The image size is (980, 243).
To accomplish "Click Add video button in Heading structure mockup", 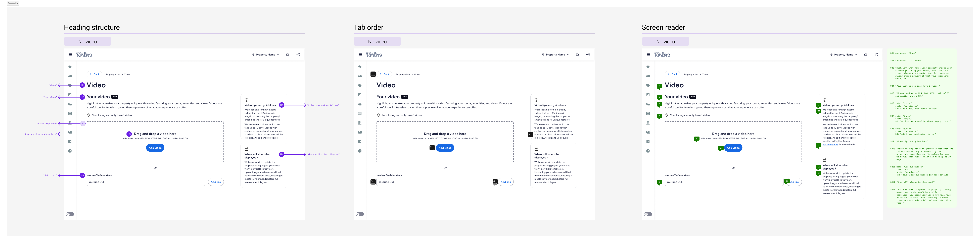I will 155,148.
